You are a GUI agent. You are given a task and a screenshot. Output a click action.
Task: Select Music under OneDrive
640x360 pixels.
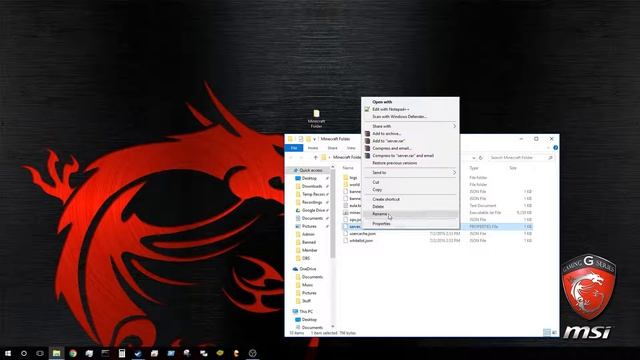304,285
